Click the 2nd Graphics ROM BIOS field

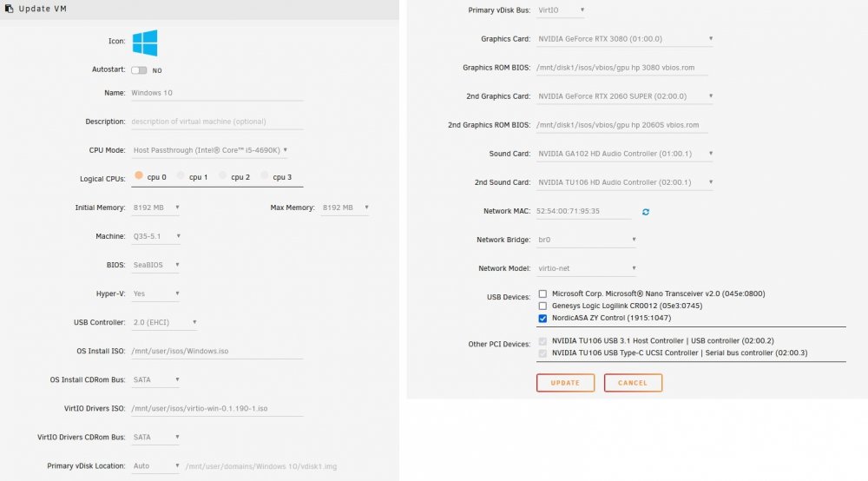(622, 125)
